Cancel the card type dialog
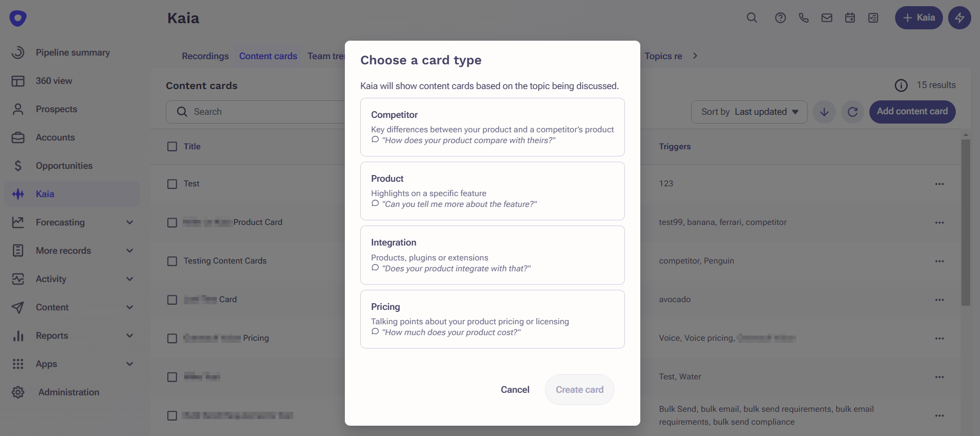This screenshot has height=436, width=980. (x=515, y=390)
